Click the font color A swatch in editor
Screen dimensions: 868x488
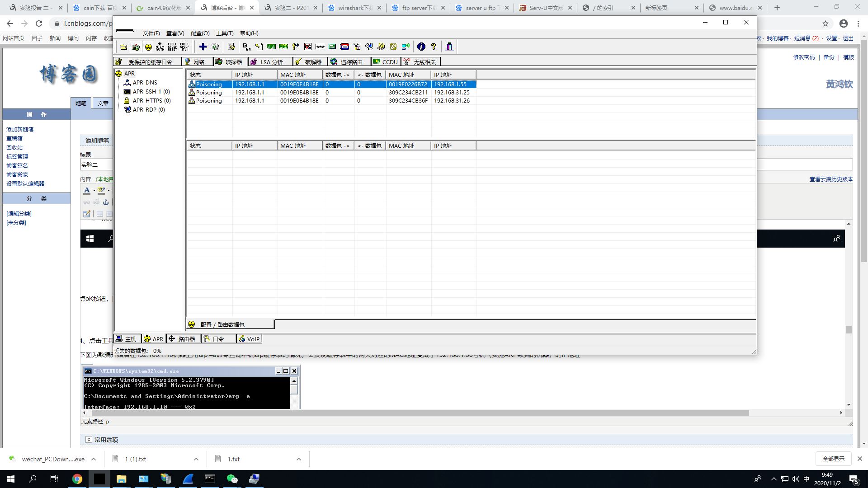click(x=87, y=190)
